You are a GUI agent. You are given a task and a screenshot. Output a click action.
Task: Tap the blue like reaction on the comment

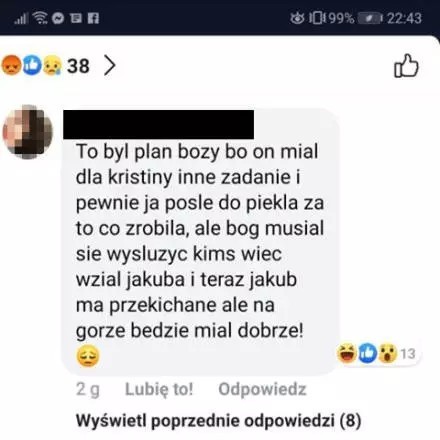tap(367, 353)
